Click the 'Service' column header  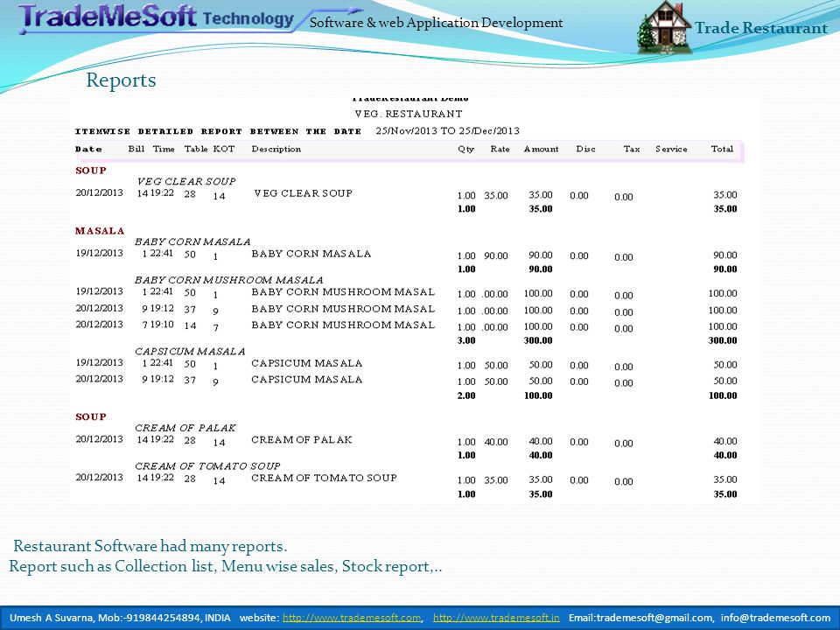671,149
